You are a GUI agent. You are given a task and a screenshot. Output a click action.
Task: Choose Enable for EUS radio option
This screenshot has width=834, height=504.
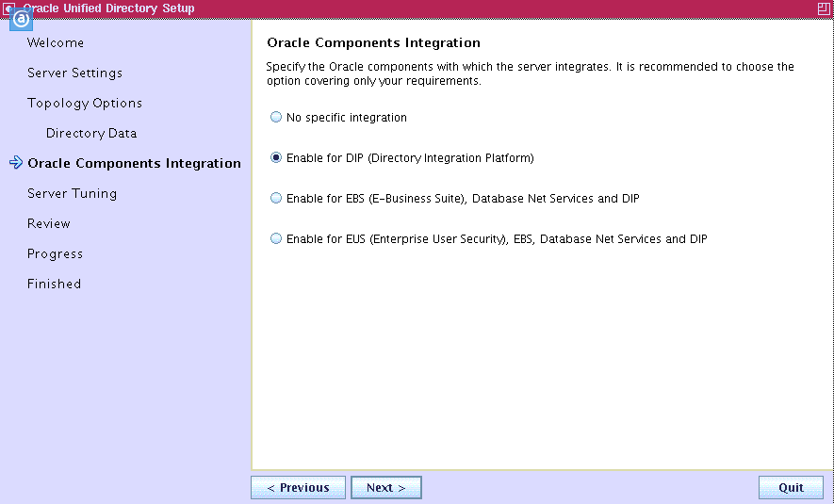click(276, 239)
